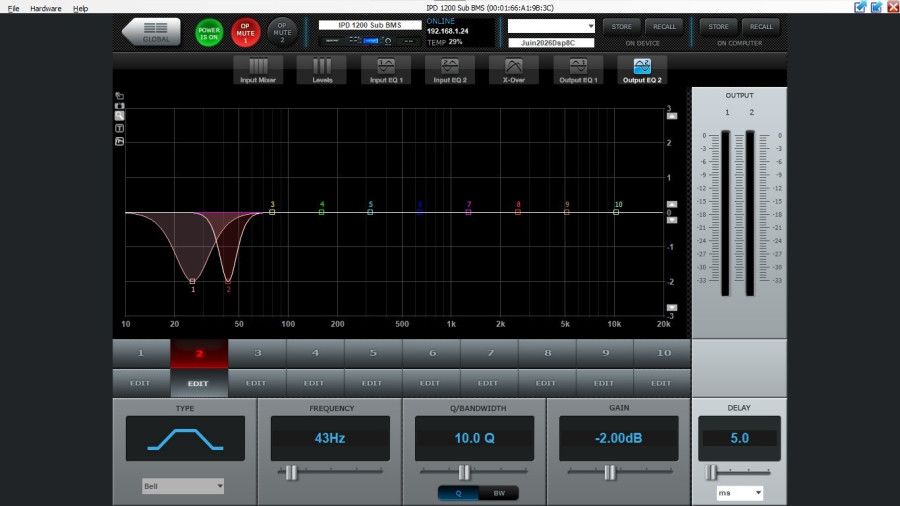Click the down arrow below the 0 gain label
Image resolution: width=900 pixels, height=506 pixels.
(672, 220)
